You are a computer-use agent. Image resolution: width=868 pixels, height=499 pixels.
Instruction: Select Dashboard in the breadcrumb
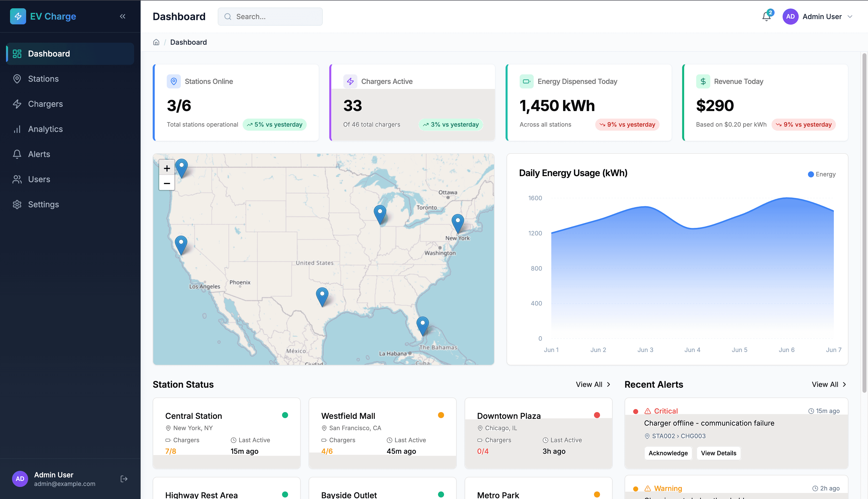188,42
